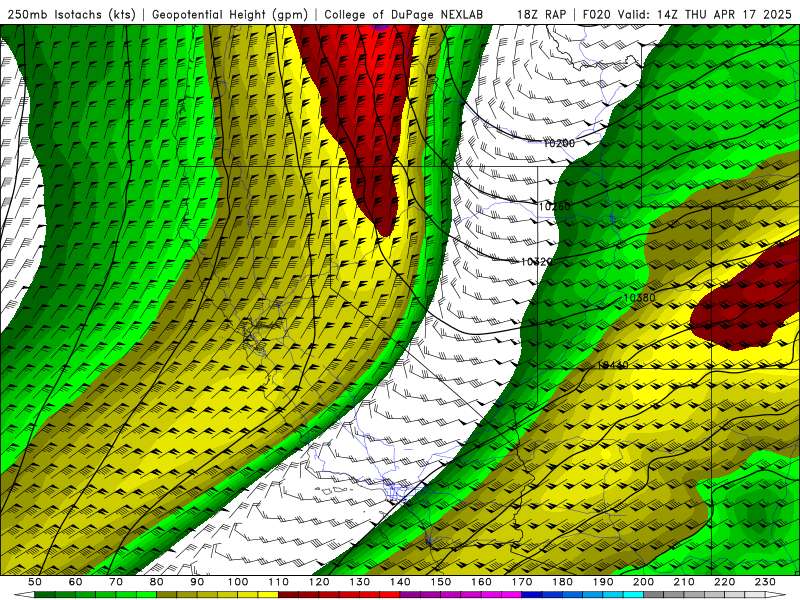The width and height of the screenshot is (800, 600).
Task: Click the '250mb Isotachs (kts)' title text
Action: (x=71, y=14)
